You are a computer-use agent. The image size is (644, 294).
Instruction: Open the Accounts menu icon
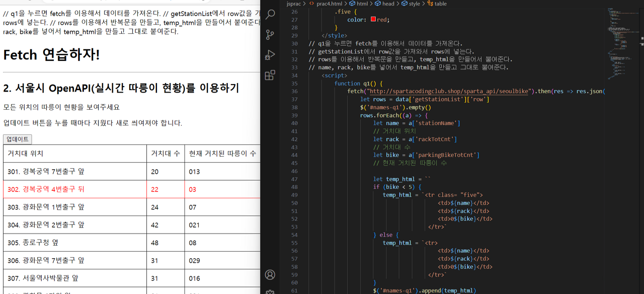(270, 275)
